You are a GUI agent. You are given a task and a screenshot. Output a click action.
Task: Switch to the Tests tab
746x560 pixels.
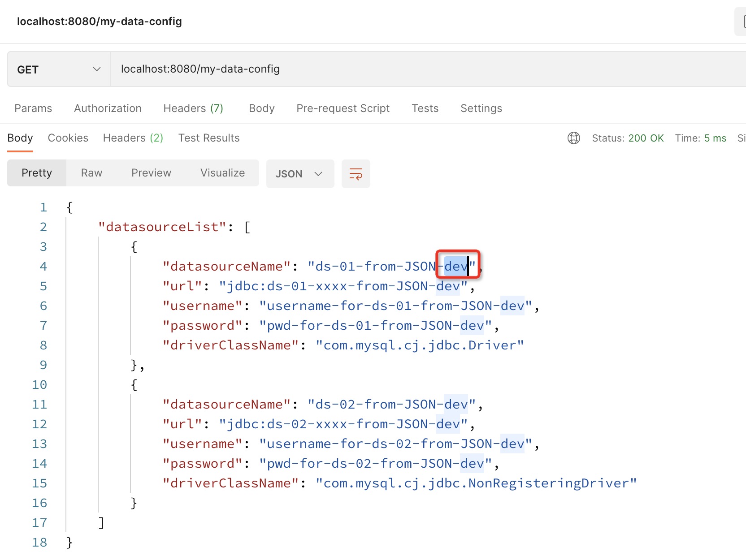tap(425, 108)
